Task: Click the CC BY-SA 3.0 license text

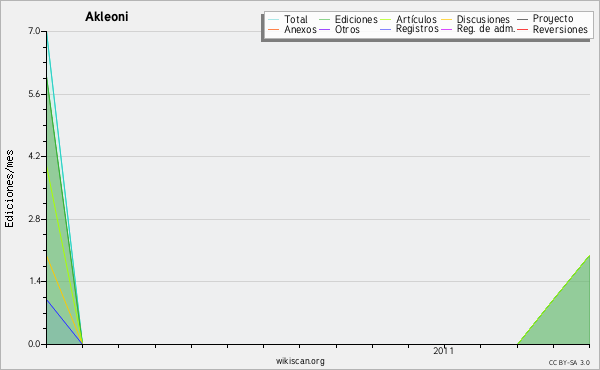Action: [x=569, y=363]
